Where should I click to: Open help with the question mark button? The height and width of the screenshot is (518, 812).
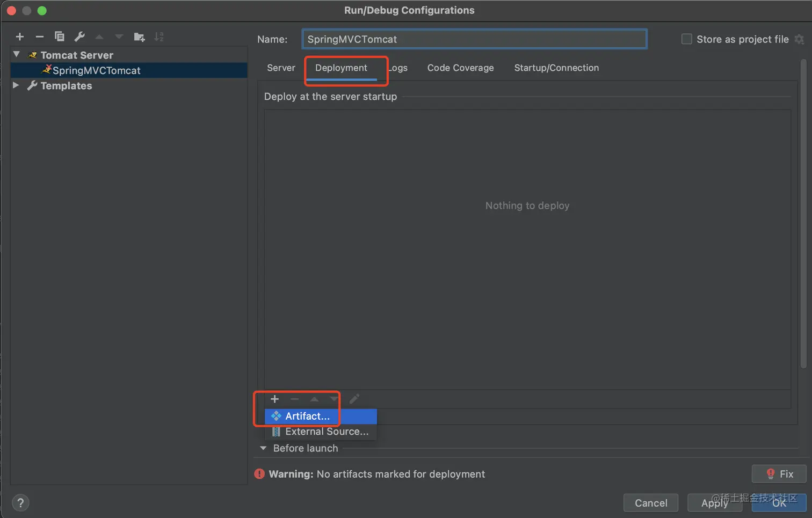pos(20,503)
